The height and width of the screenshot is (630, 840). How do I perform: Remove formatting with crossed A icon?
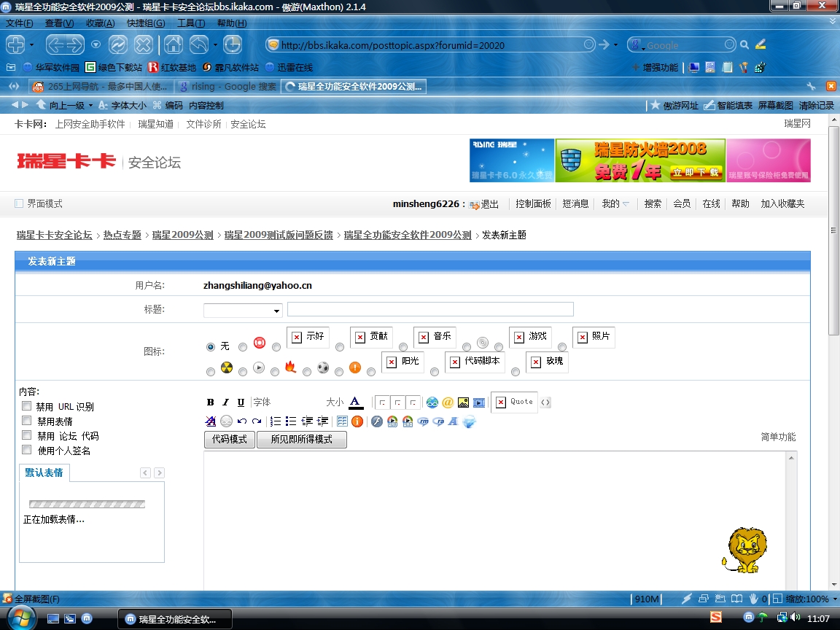tap(211, 421)
